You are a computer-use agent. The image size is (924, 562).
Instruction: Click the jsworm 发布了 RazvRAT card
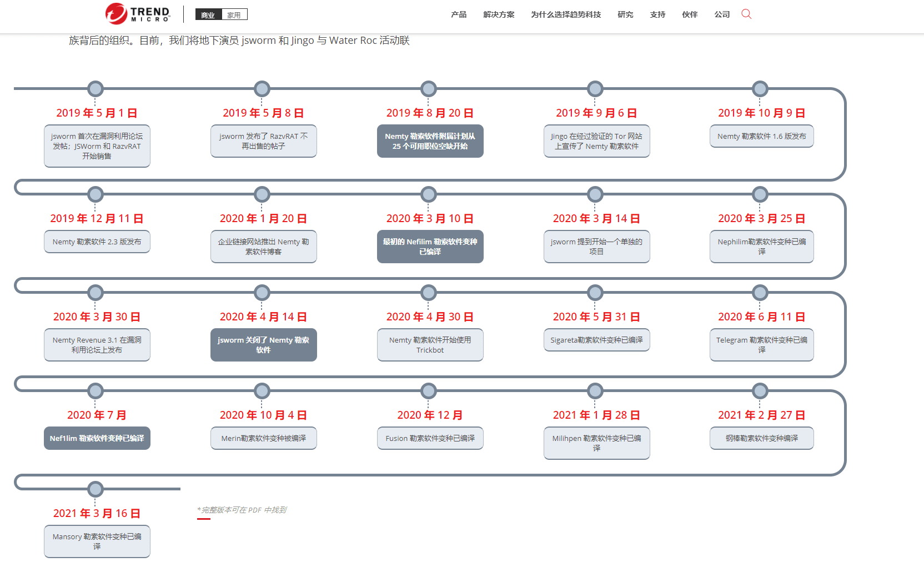coord(264,141)
